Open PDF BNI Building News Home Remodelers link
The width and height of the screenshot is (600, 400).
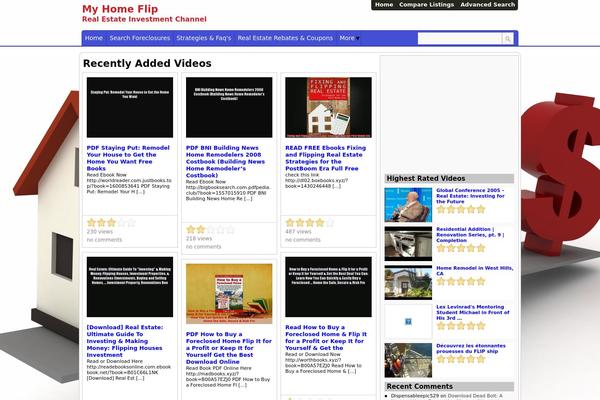[x=225, y=161]
